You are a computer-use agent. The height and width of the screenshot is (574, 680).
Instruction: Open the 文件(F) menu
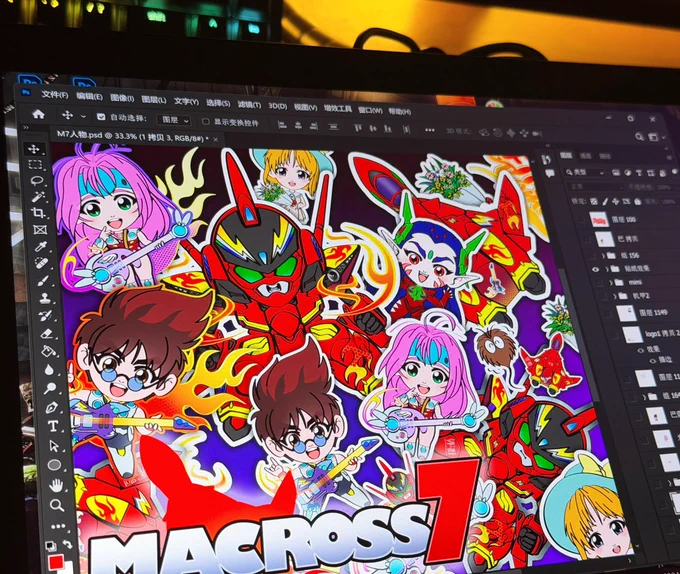coord(55,95)
